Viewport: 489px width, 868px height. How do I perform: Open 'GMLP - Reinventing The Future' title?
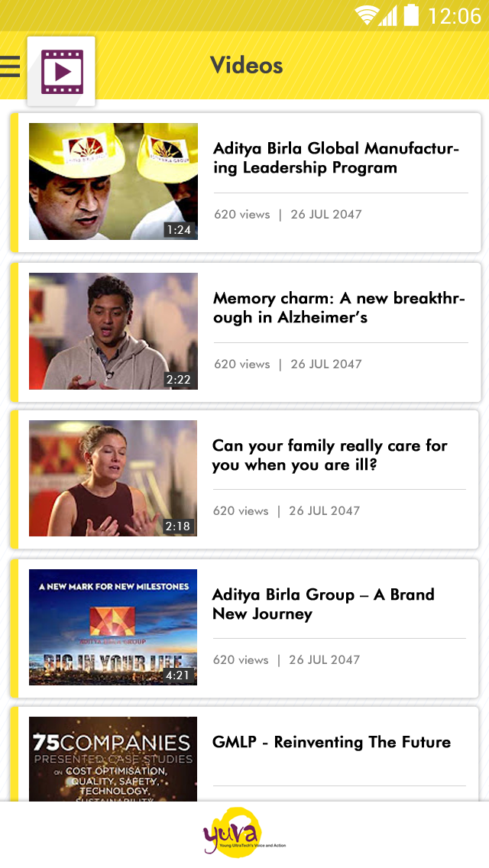tap(331, 742)
